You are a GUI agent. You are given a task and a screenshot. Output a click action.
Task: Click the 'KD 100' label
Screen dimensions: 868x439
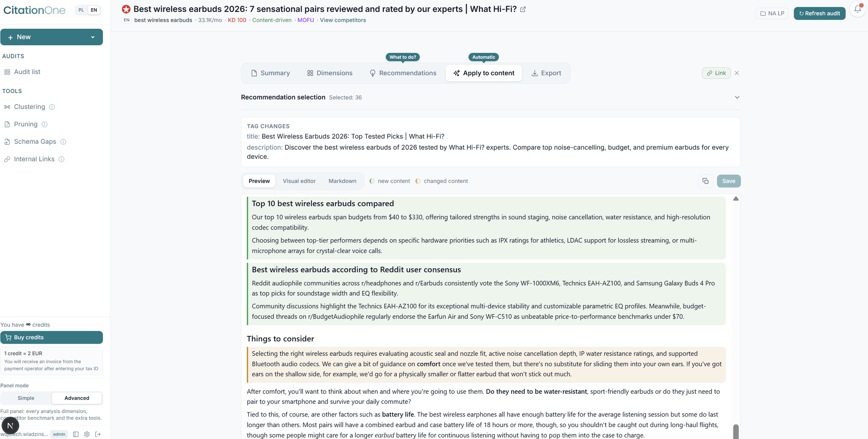click(237, 20)
